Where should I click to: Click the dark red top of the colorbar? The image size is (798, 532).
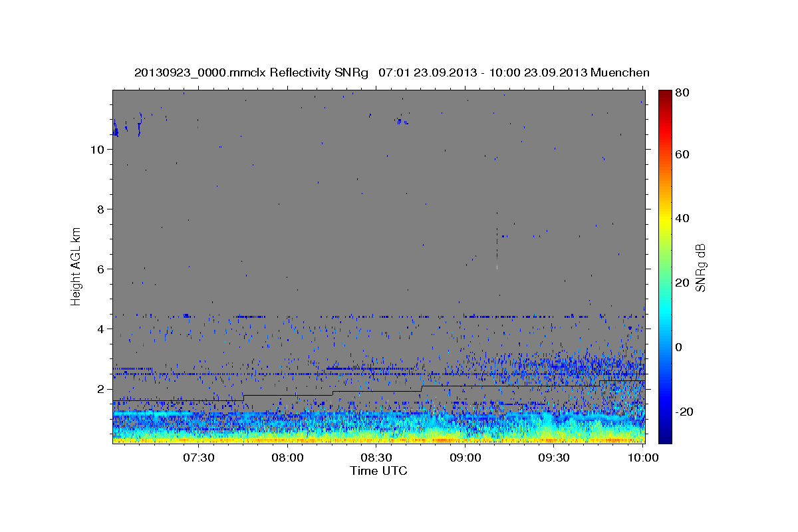tap(665, 96)
